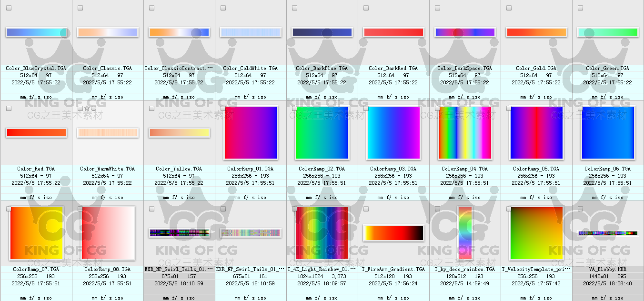This screenshot has height=301, width=644.
Task: Enable the checkbox on ColorRamp_04.TGA
Action: 437,108
